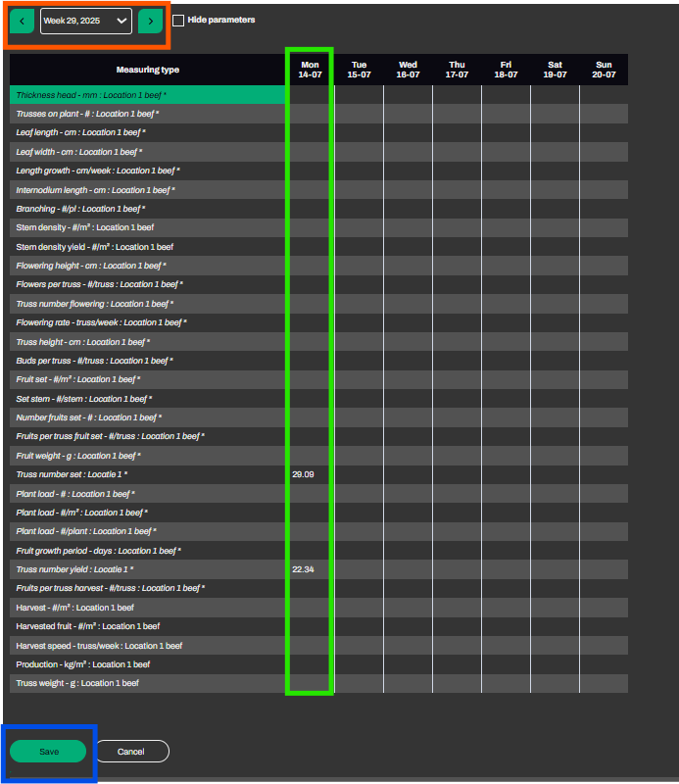Select the Wed 16-07 column header
The image size is (679, 784).
pos(408,70)
